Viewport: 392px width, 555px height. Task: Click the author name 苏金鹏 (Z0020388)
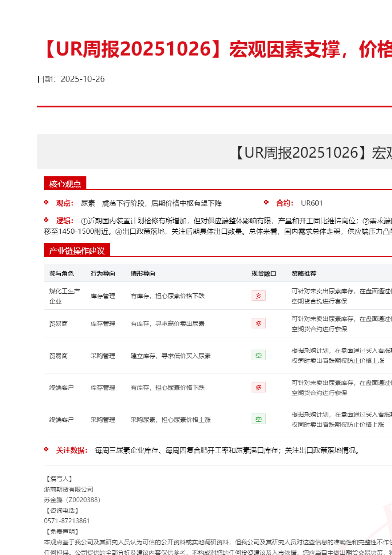pyautogui.click(x=72, y=500)
